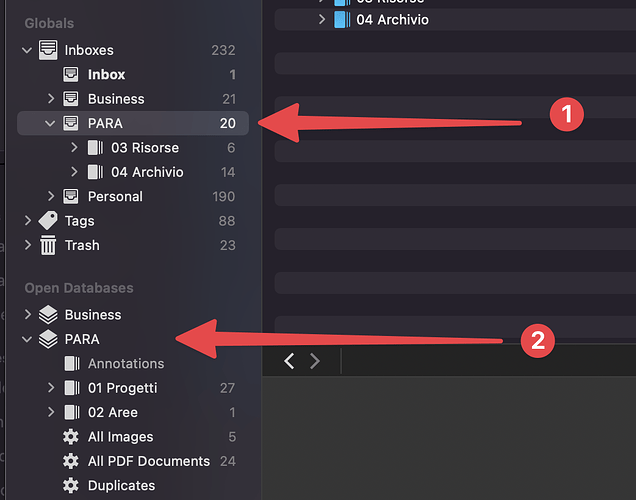Click the Business database stack icon
The height and width of the screenshot is (500, 636).
48,315
